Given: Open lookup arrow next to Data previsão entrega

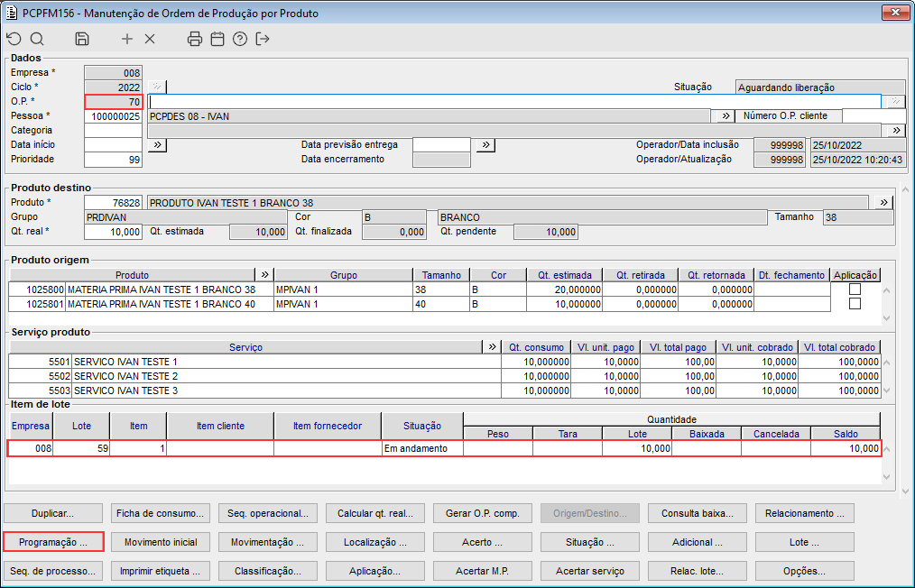Looking at the screenshot, I should (485, 144).
